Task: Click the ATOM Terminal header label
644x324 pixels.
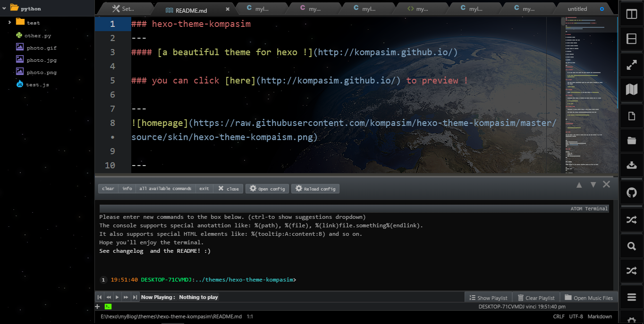Action: point(589,208)
